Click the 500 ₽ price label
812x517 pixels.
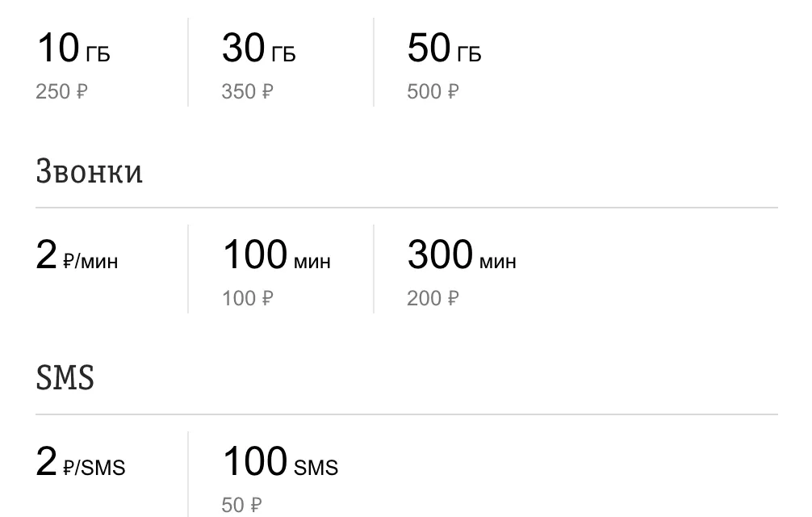433,92
